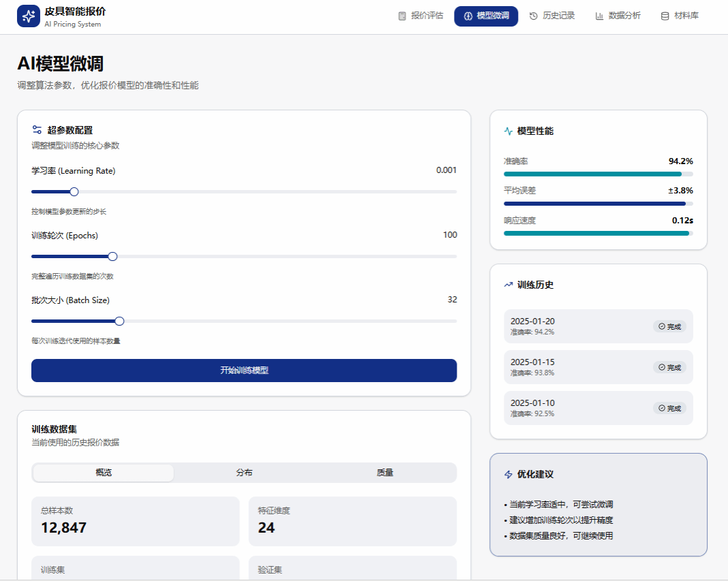Click the trend arrow icon beside 训练历史
The image size is (728, 581).
pos(508,285)
